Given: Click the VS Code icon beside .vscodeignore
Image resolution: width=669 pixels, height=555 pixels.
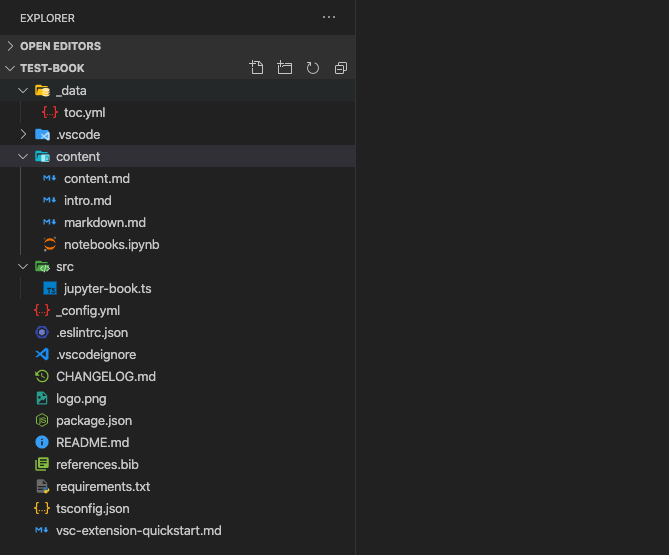Looking at the screenshot, I should (42, 354).
